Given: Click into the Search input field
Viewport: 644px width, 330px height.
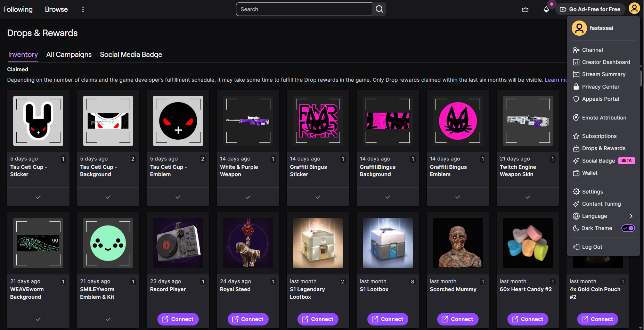Looking at the screenshot, I should 304,9.
